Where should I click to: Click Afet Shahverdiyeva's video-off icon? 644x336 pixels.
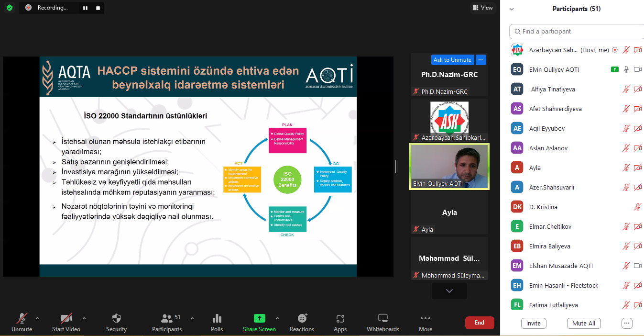pos(638,109)
